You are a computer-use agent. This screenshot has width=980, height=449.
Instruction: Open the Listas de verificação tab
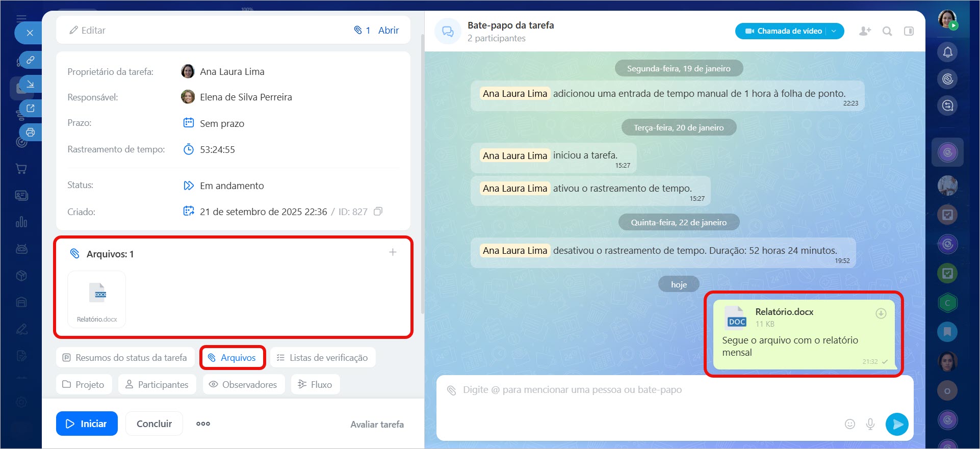point(323,358)
